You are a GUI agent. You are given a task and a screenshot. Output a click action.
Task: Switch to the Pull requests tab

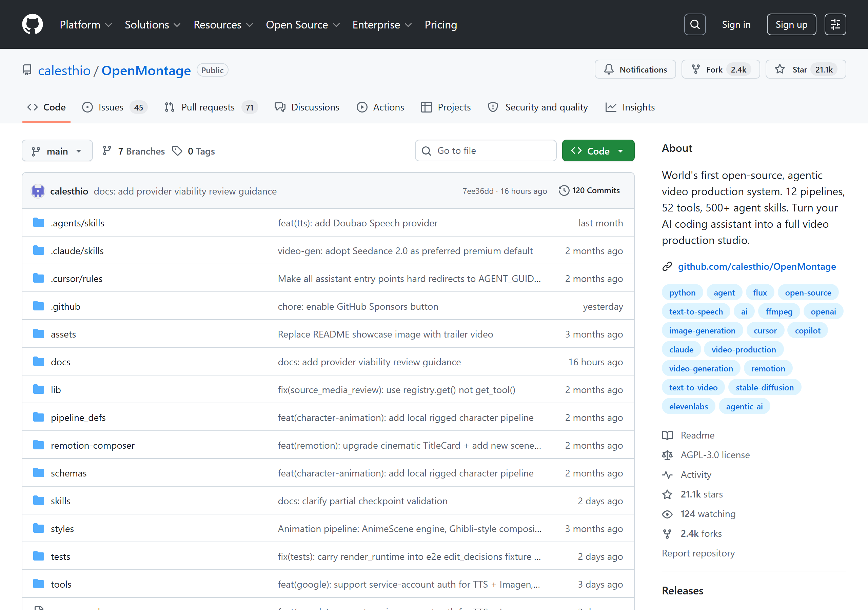[211, 107]
